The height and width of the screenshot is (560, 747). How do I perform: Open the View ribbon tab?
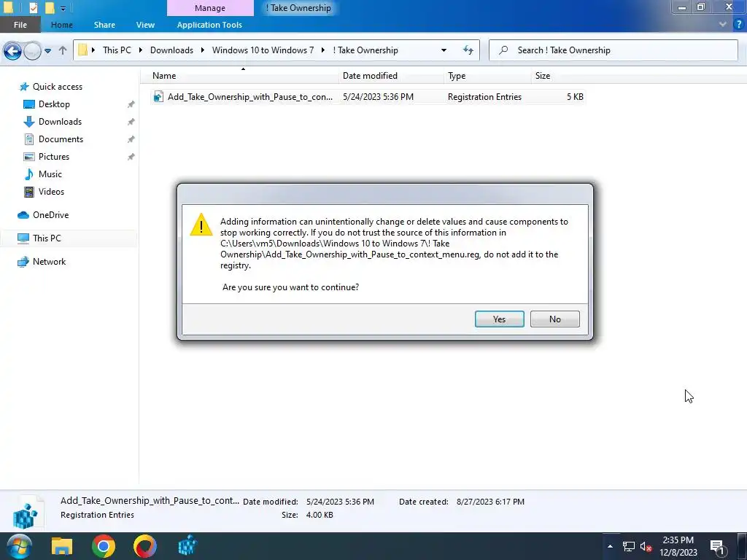pos(145,25)
